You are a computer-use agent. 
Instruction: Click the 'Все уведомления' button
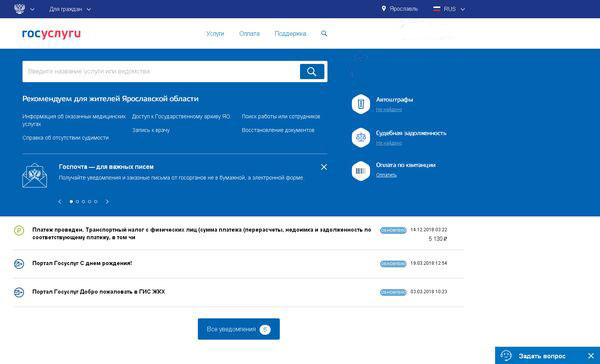tap(239, 329)
